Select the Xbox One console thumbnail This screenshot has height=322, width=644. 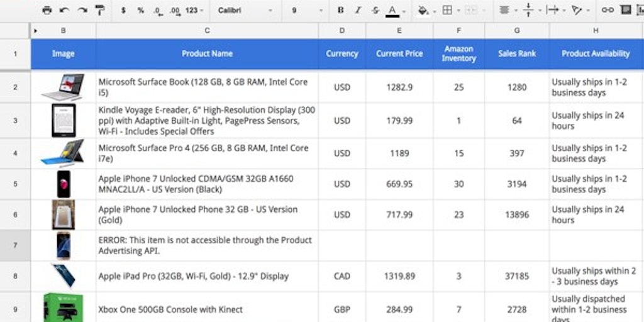64,308
